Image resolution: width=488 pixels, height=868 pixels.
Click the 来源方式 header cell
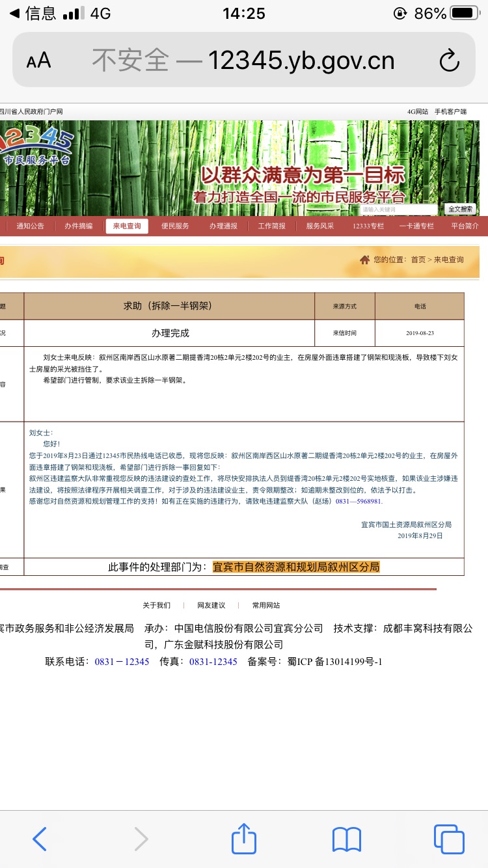pyautogui.click(x=345, y=306)
